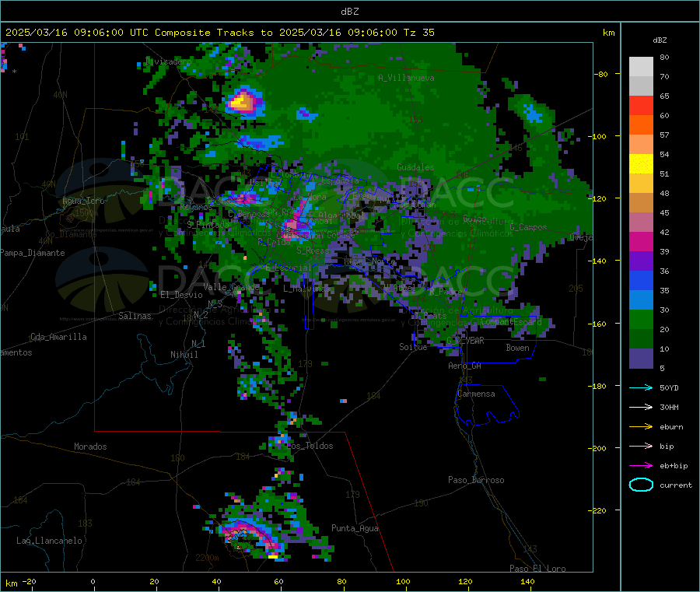Click the 'Cda_Amarilla' map label

click(x=58, y=337)
